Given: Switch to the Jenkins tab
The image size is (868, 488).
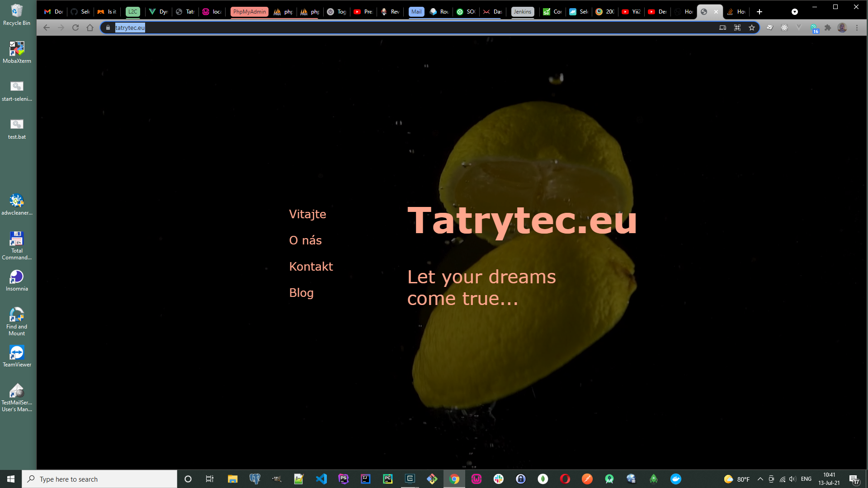Looking at the screenshot, I should click(522, 12).
